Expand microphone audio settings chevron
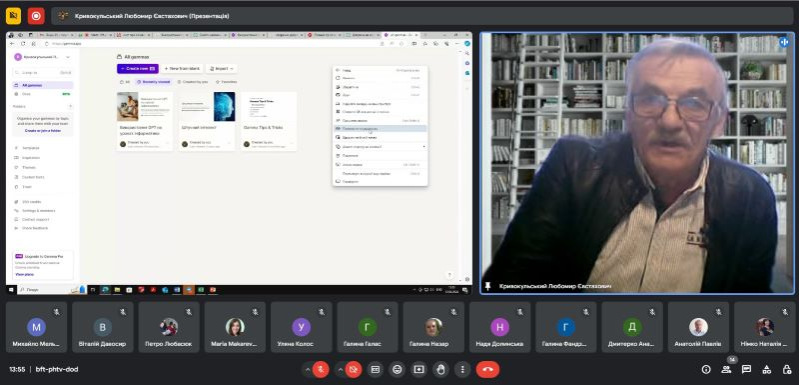 (x=308, y=369)
